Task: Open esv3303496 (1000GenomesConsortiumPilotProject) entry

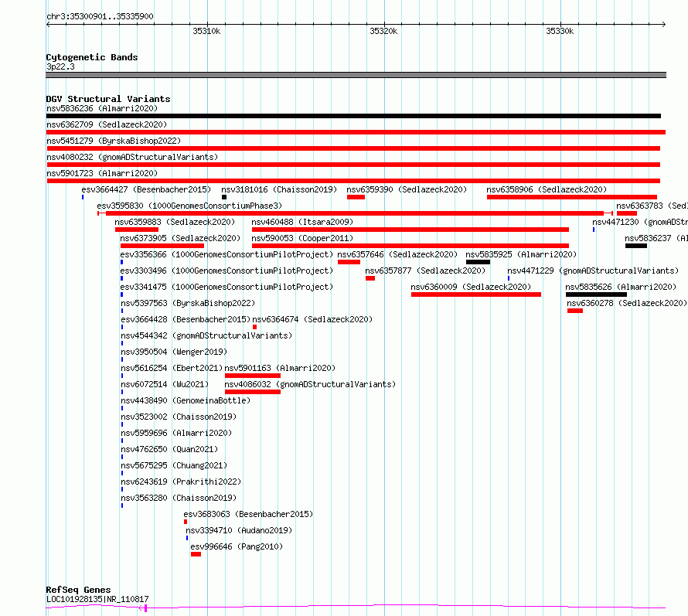Action: tap(226, 271)
